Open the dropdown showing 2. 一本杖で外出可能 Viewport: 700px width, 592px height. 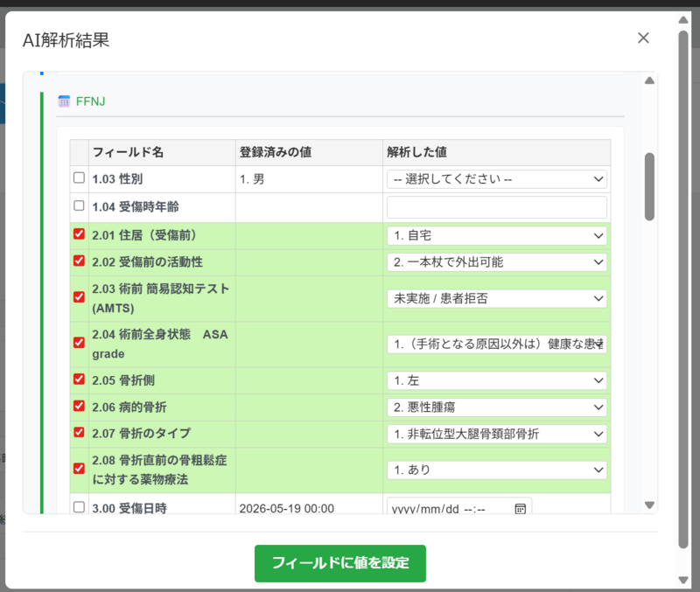[497, 262]
